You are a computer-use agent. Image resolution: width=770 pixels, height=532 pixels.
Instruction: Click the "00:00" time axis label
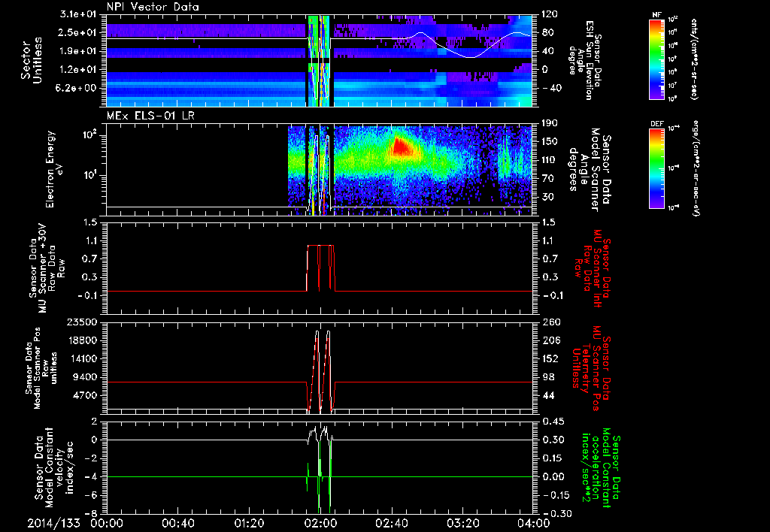(x=107, y=523)
